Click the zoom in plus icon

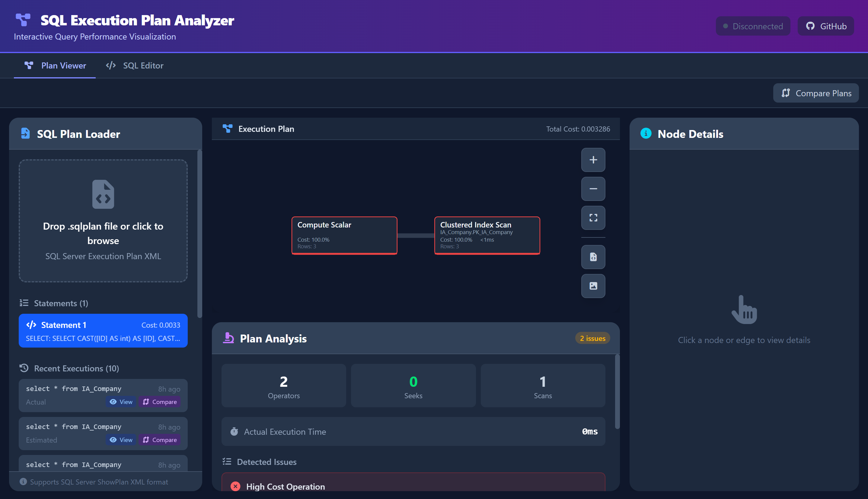[593, 160]
